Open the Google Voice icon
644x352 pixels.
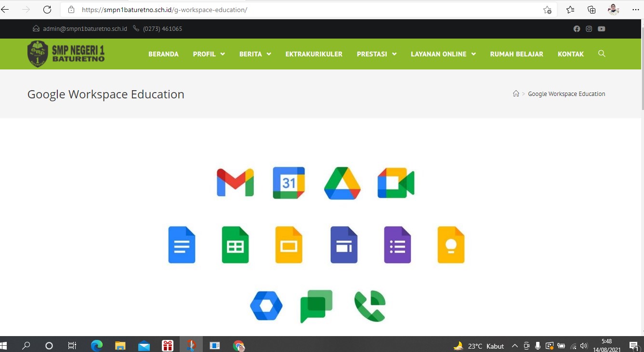coord(370,306)
